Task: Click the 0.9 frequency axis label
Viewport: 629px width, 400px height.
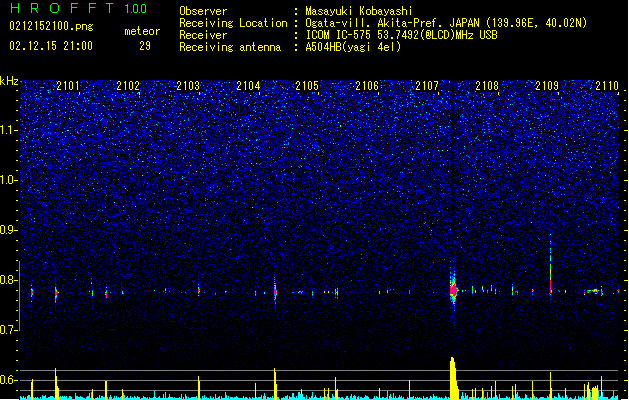Action: point(8,230)
